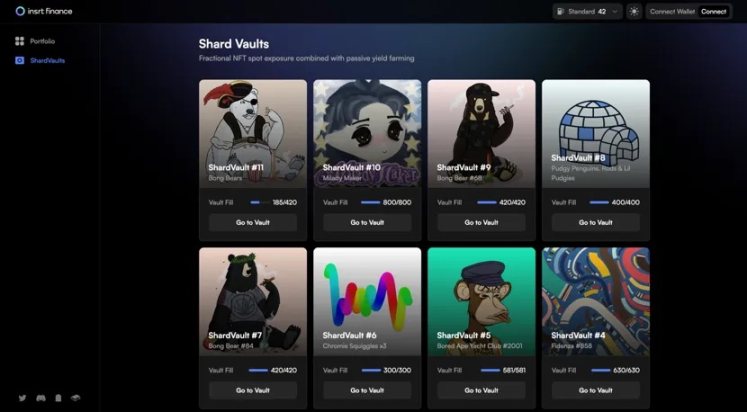
Task: Click the insrt Finance logo
Action: [x=44, y=11]
